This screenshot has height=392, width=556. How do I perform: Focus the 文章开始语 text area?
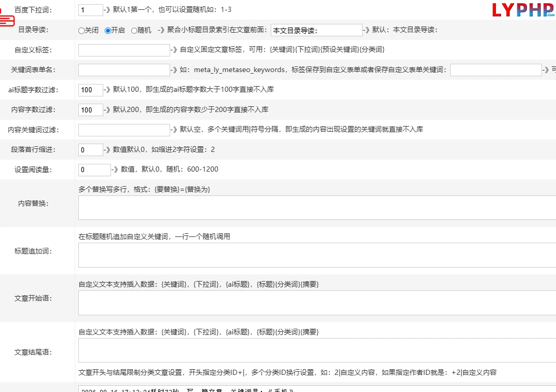coord(317,303)
